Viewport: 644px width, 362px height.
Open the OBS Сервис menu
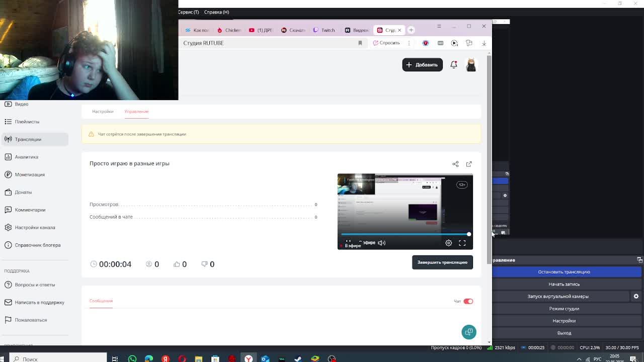(188, 12)
